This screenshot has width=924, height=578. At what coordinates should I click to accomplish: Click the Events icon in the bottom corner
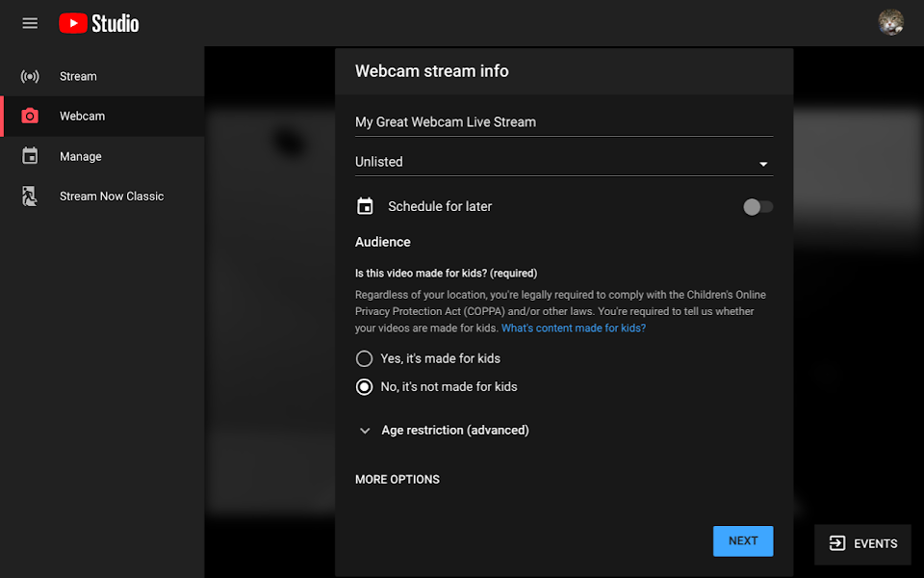835,543
